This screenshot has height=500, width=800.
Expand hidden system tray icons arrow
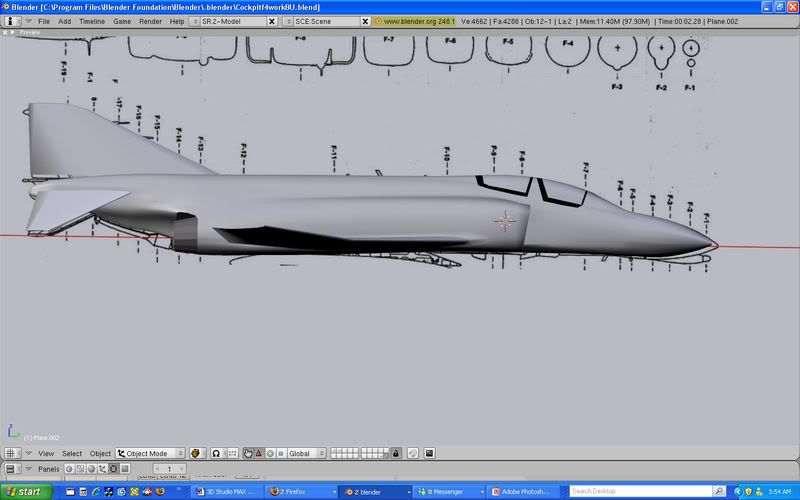tap(737, 492)
